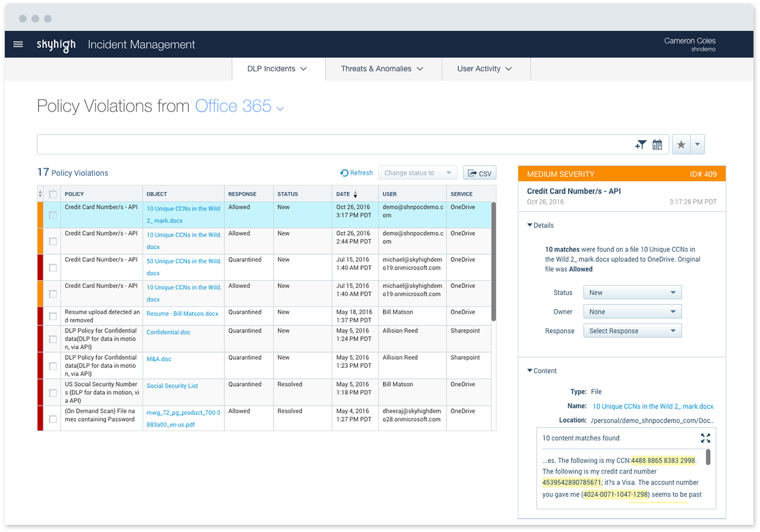Open the 50 Unique CCNs in the Wild.docx link

(183, 267)
